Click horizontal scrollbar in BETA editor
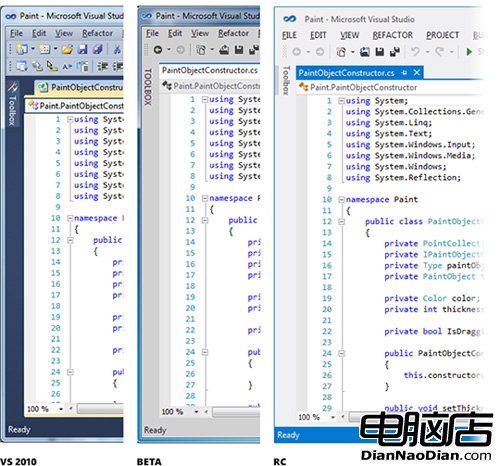Screen dimensions: 500x466 (x=236, y=412)
